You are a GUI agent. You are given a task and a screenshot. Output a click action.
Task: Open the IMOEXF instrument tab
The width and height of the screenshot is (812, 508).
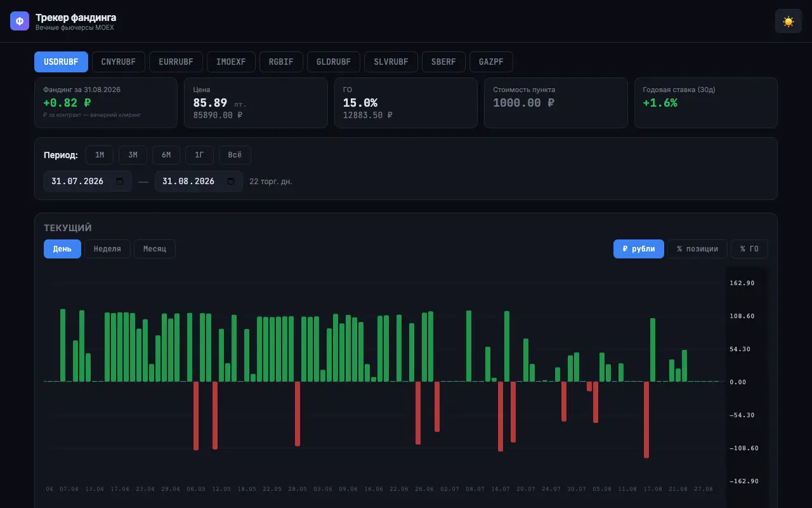click(x=231, y=62)
